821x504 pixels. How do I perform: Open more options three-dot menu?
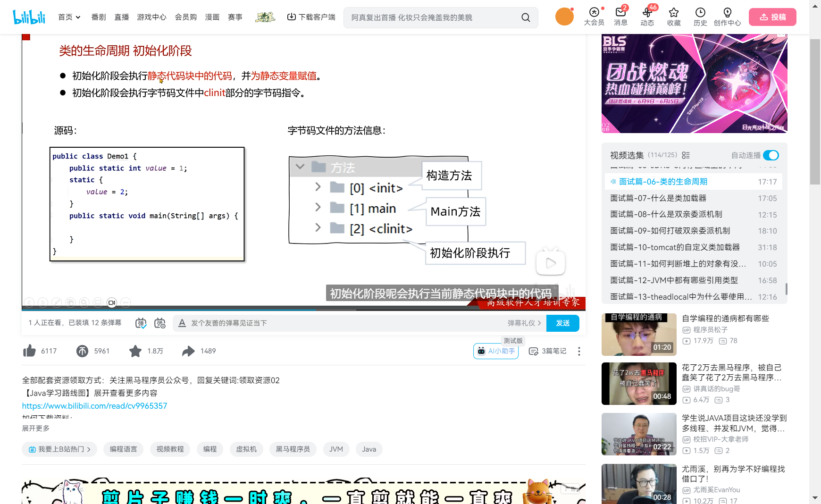[x=579, y=351]
